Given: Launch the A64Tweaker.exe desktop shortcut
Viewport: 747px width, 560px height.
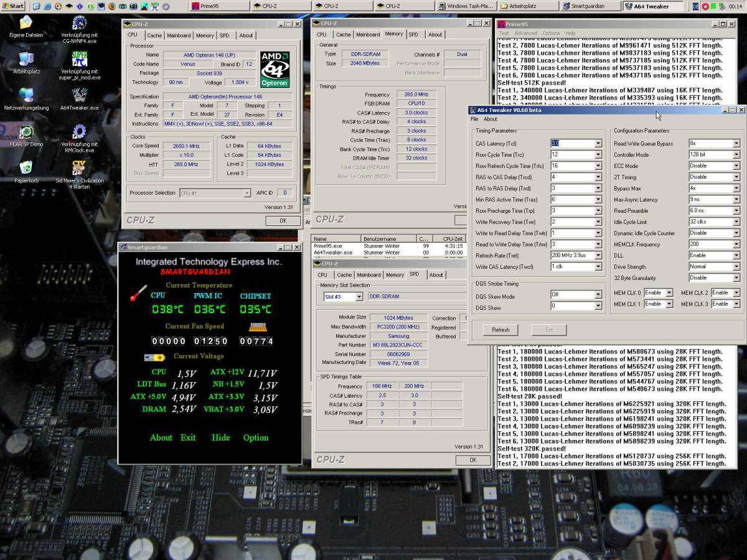Looking at the screenshot, I should tap(79, 95).
